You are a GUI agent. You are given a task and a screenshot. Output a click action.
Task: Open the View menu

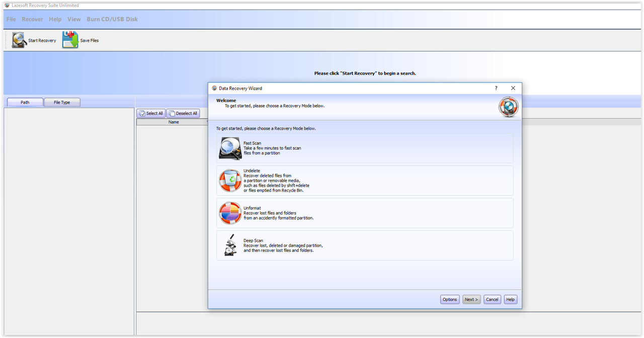point(74,19)
